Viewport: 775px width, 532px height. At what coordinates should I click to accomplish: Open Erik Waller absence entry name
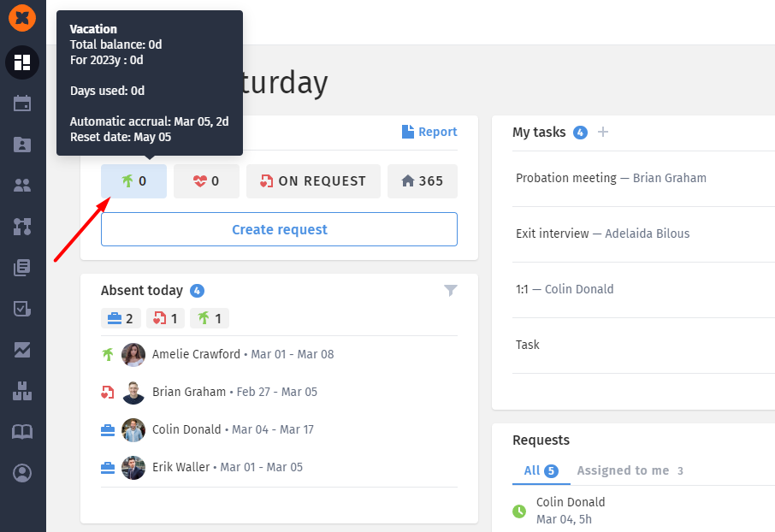180,467
